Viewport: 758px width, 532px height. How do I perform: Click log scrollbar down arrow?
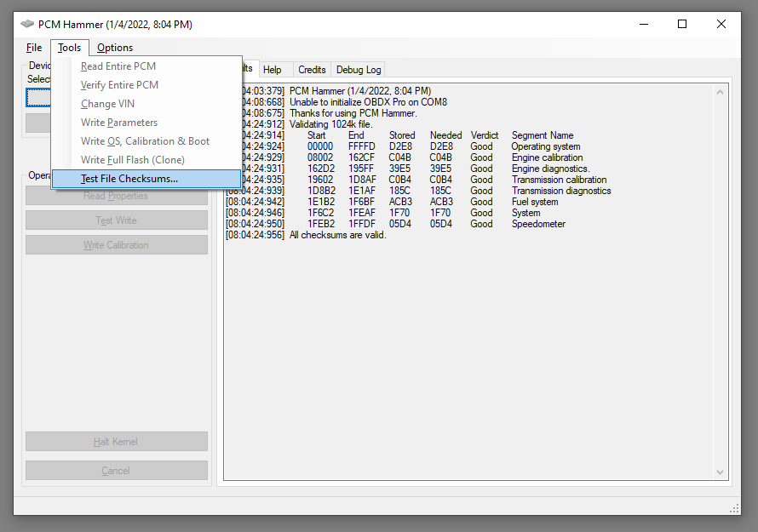[x=720, y=472]
